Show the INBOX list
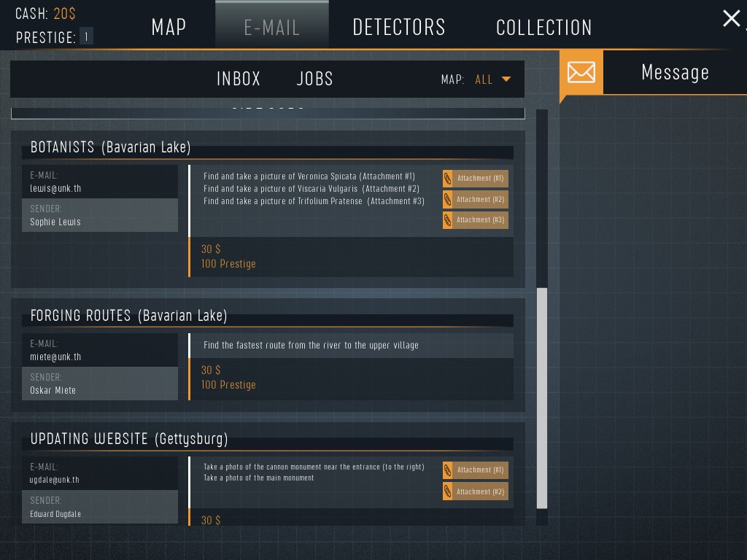Image resolution: width=747 pixels, height=560 pixels. [239, 79]
